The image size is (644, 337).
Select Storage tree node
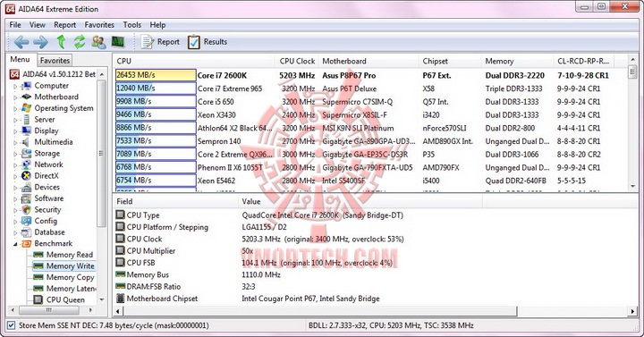tap(47, 153)
